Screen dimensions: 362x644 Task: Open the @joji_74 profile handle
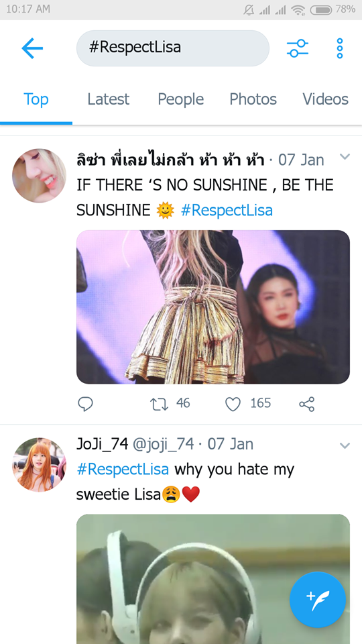tap(163, 444)
